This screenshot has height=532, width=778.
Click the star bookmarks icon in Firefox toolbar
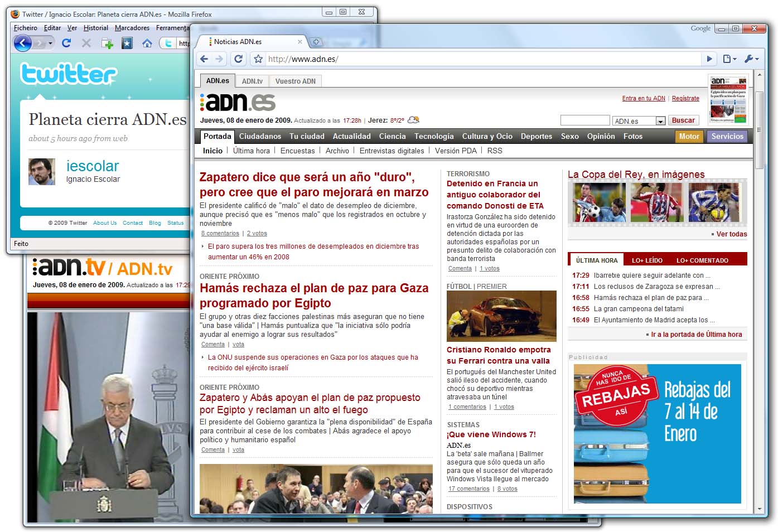127,43
